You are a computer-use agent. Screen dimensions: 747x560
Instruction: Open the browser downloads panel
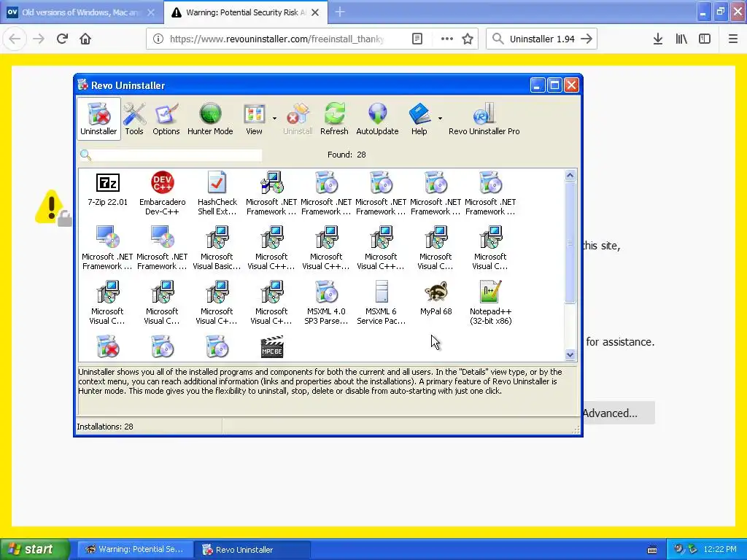(x=658, y=39)
